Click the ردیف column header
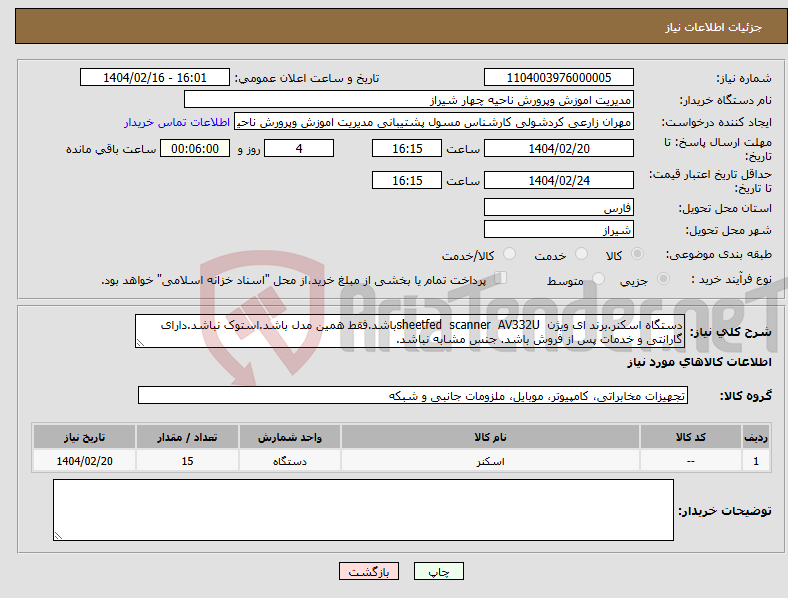 (756, 437)
